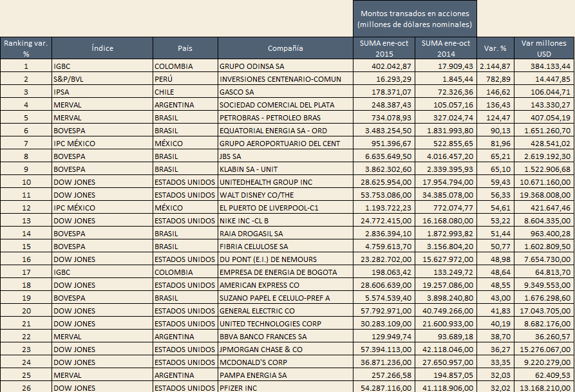The height and width of the screenshot is (392, 575).
Task: Select 'SOCIEDAD COMERCIAL DEL PLATA' cell
Action: (x=285, y=104)
